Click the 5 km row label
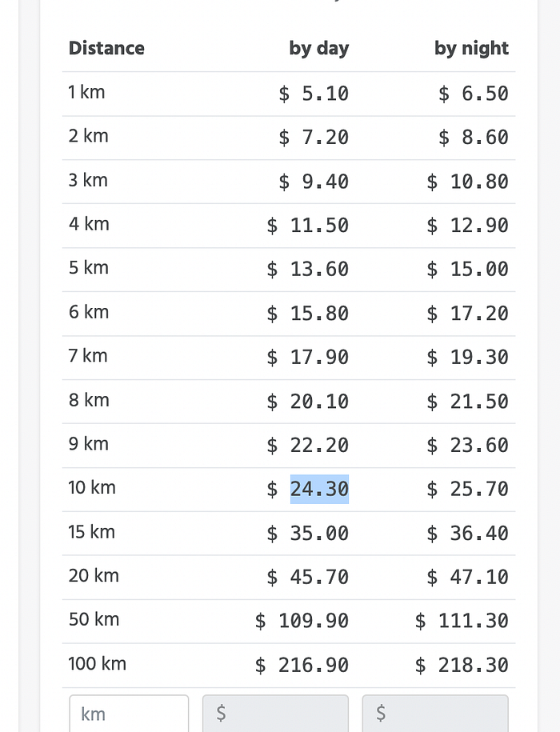The width and height of the screenshot is (560, 732). click(89, 267)
